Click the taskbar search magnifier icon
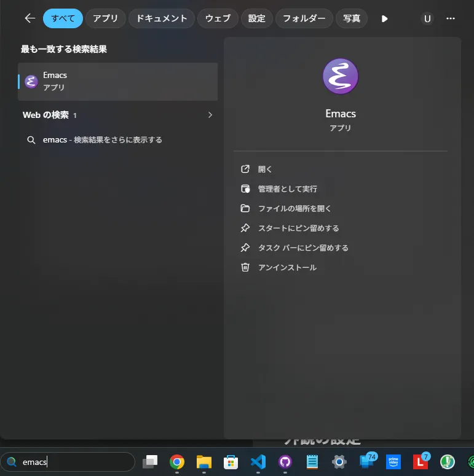The image size is (474, 476). (x=12, y=462)
